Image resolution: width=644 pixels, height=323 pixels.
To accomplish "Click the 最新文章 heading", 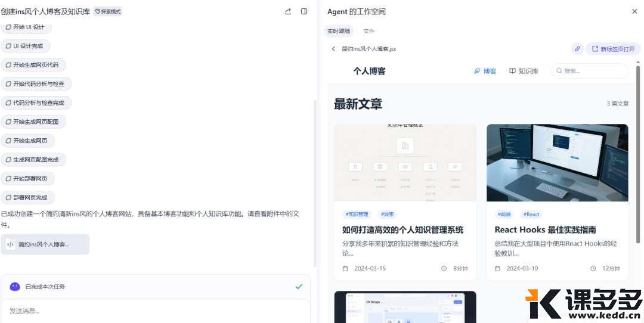I will coord(358,104).
